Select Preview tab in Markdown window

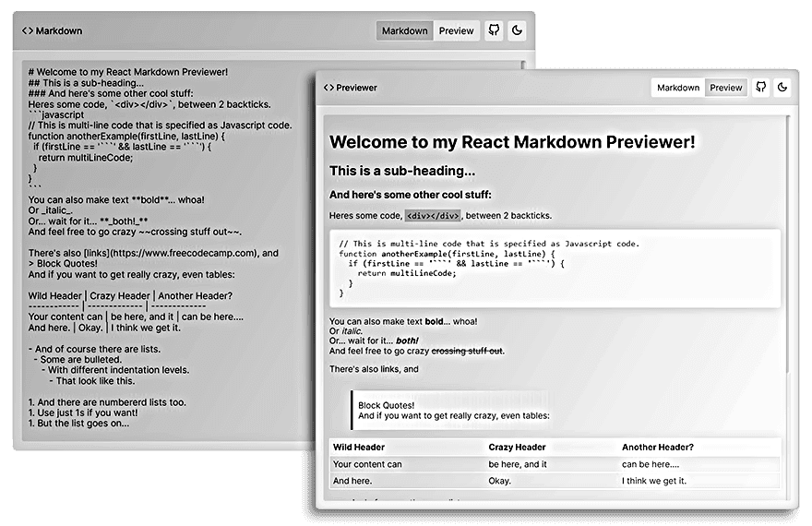(456, 30)
